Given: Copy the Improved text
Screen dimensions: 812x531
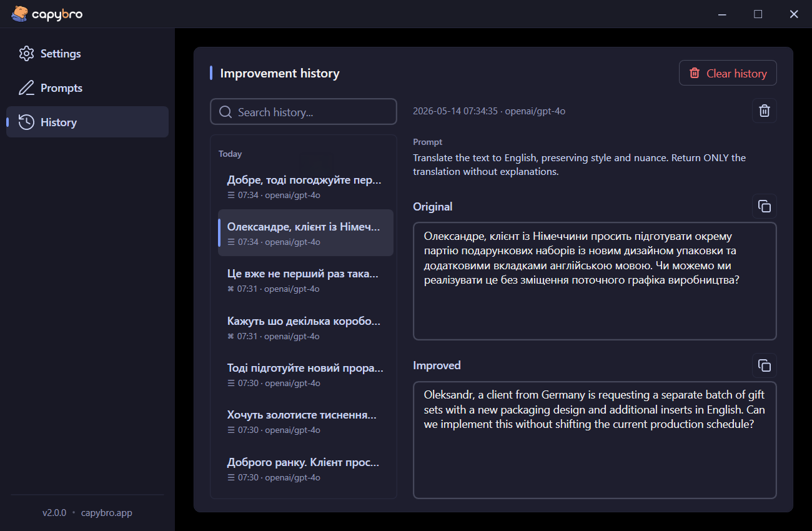Looking at the screenshot, I should 764,365.
